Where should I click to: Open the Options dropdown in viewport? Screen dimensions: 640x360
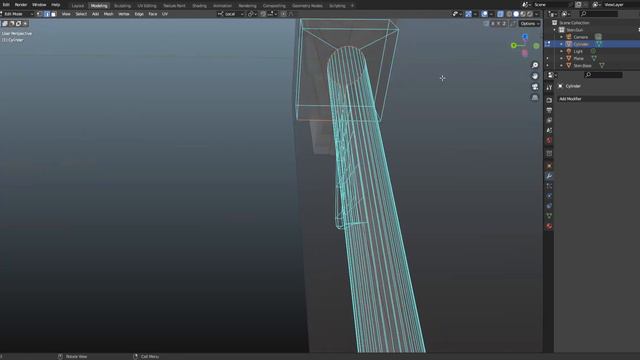530,24
